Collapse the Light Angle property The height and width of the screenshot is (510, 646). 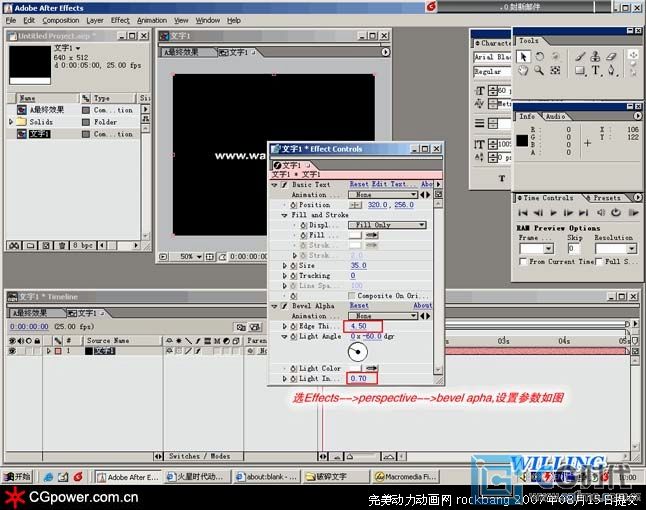pos(284,337)
